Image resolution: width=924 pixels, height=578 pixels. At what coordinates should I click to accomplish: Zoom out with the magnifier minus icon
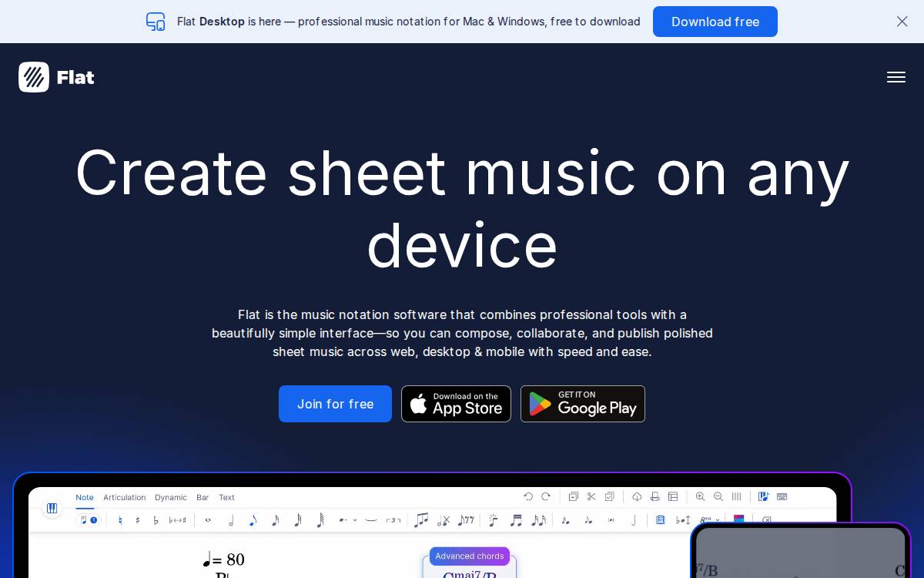[718, 497]
